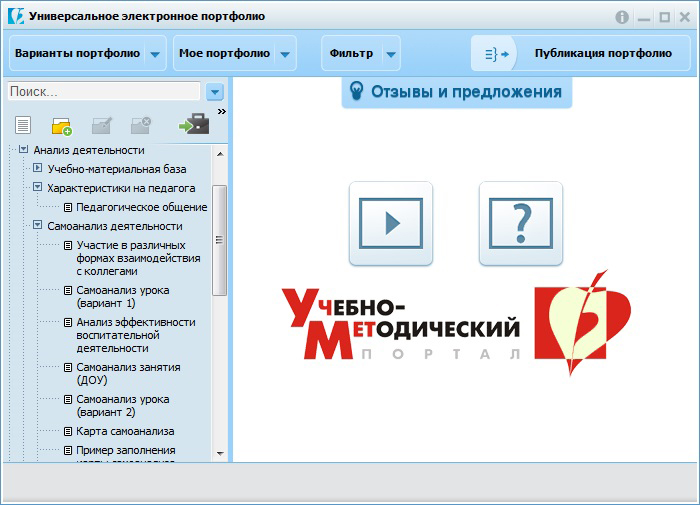Select Анализ деятельности root label

pos(89,150)
